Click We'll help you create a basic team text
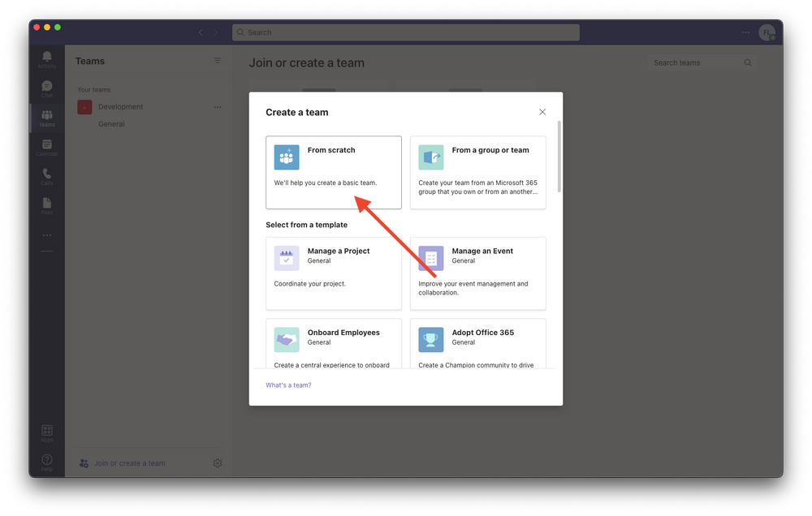812x516 pixels. tap(326, 183)
